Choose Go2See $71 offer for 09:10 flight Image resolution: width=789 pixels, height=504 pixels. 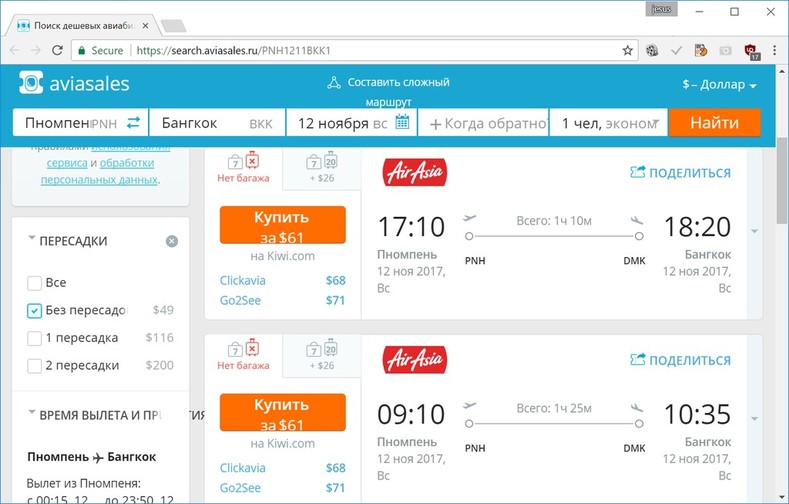pos(283,488)
